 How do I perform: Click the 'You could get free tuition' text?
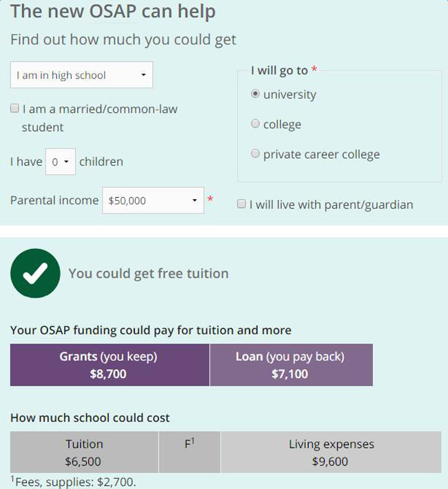point(148,274)
